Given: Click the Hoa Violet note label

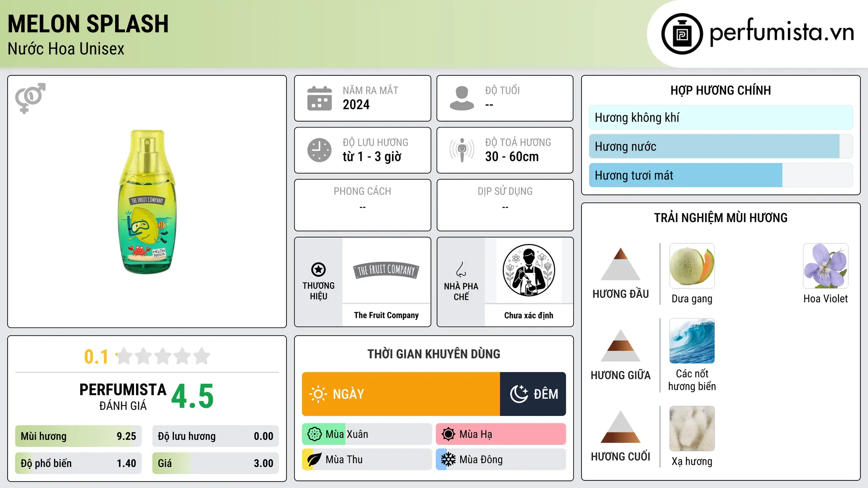Looking at the screenshot, I should [826, 299].
